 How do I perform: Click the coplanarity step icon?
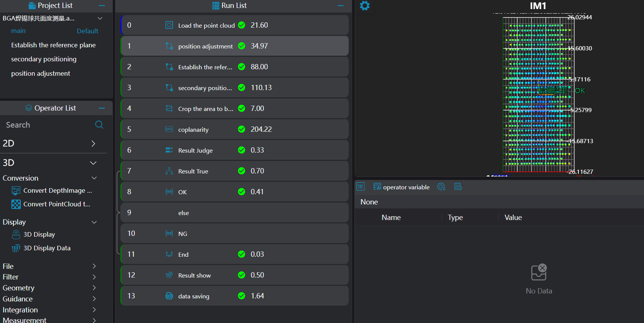[169, 130]
